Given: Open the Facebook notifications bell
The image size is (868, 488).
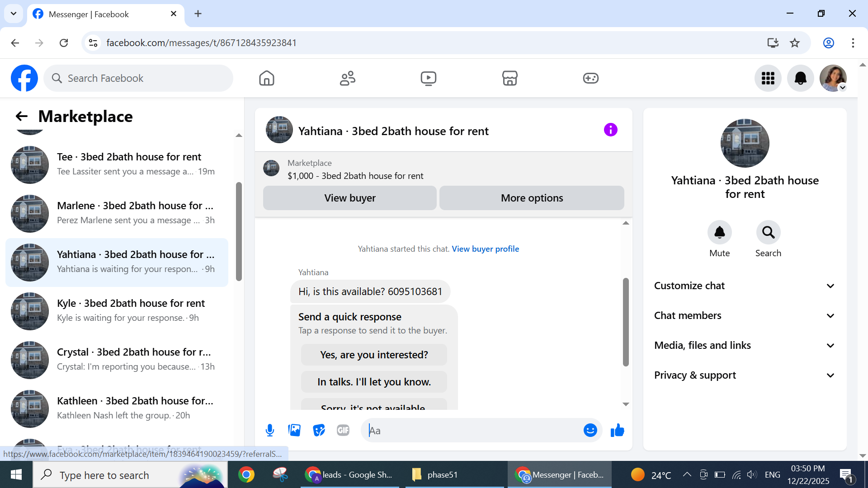Looking at the screenshot, I should 800,78.
